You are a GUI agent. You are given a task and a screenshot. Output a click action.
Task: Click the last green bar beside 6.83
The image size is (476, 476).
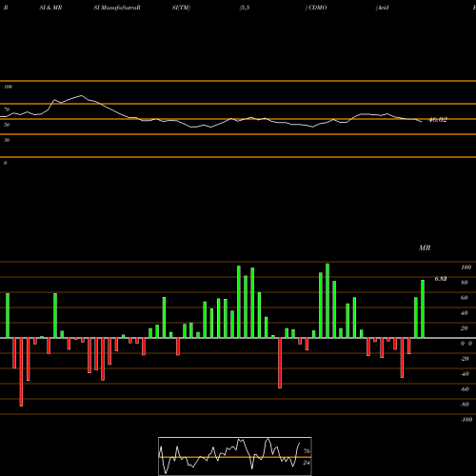pos(423,308)
